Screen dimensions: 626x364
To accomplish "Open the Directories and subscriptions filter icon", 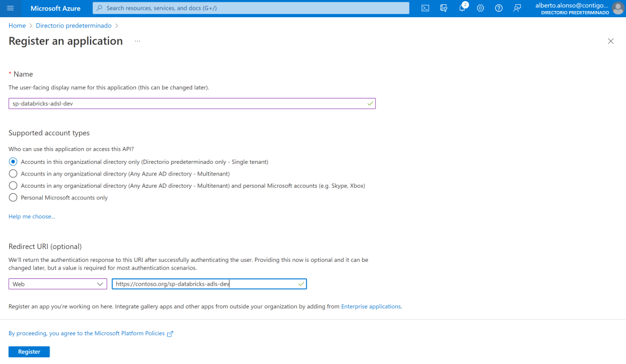I will [x=444, y=8].
